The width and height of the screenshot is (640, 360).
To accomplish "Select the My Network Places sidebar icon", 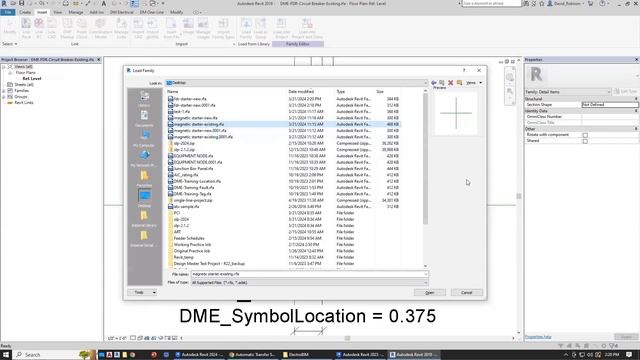I will (144, 159).
